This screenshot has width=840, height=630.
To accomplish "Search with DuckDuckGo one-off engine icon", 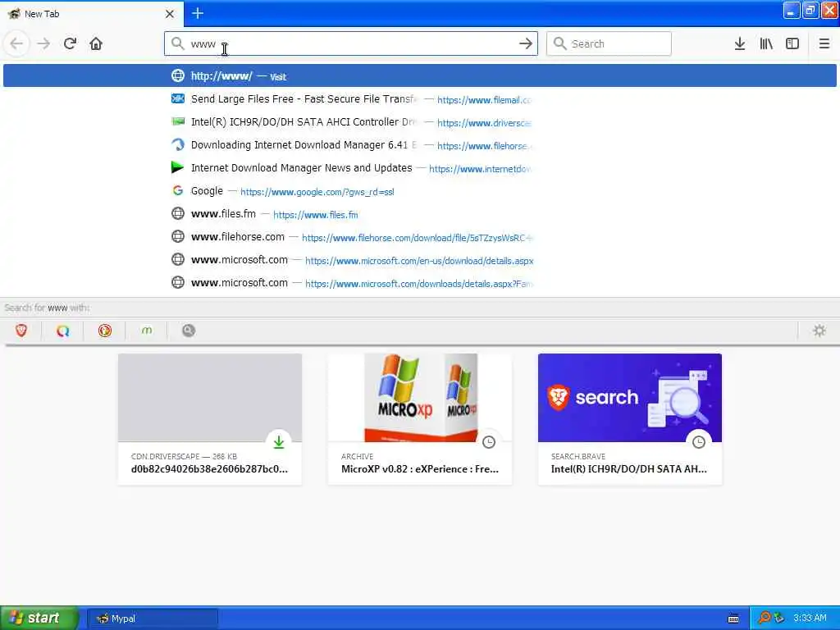I will (x=105, y=331).
